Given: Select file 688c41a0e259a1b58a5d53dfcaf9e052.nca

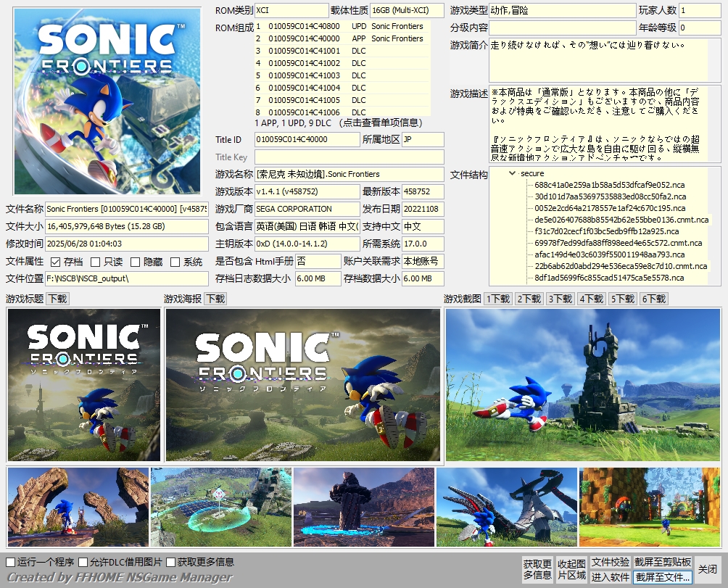Looking at the screenshot, I should click(609, 185).
